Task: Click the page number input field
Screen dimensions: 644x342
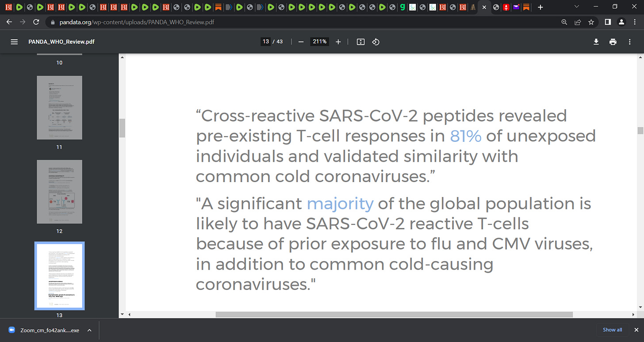Action: (x=265, y=42)
